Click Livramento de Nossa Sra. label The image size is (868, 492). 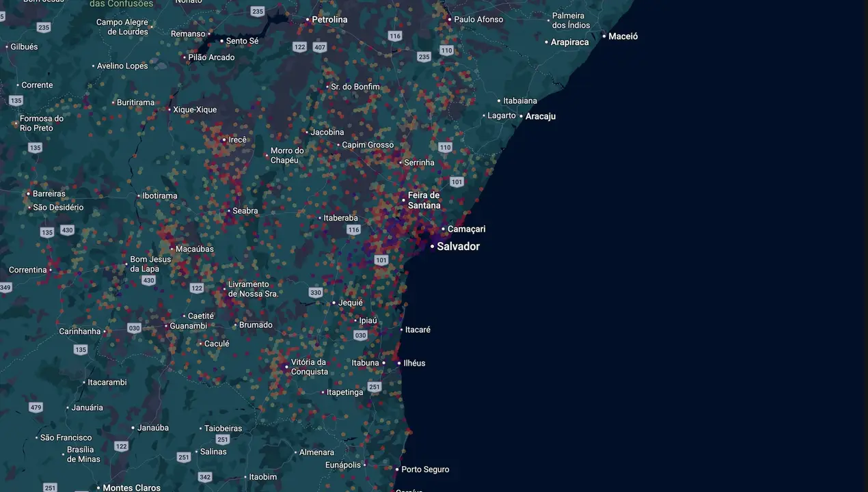click(254, 289)
